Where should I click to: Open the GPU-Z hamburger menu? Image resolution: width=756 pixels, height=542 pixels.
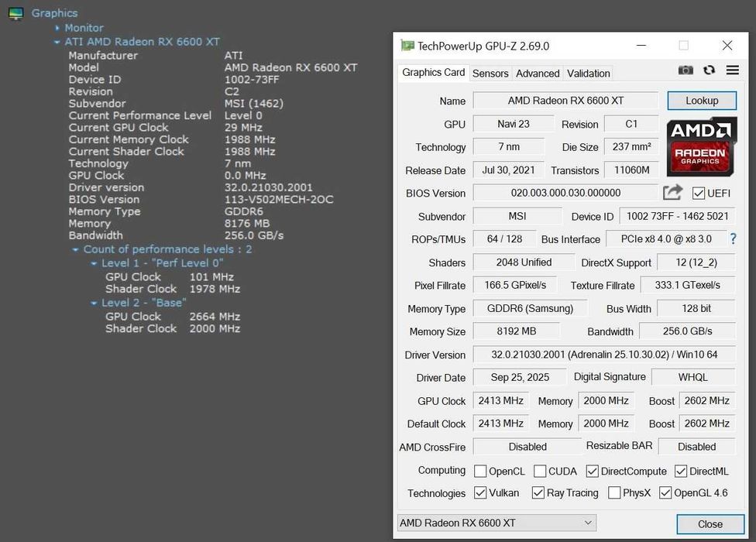click(x=733, y=70)
